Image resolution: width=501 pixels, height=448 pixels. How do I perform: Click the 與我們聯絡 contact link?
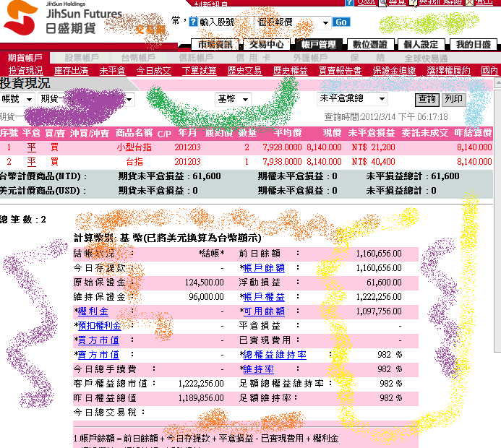tap(440, 2)
